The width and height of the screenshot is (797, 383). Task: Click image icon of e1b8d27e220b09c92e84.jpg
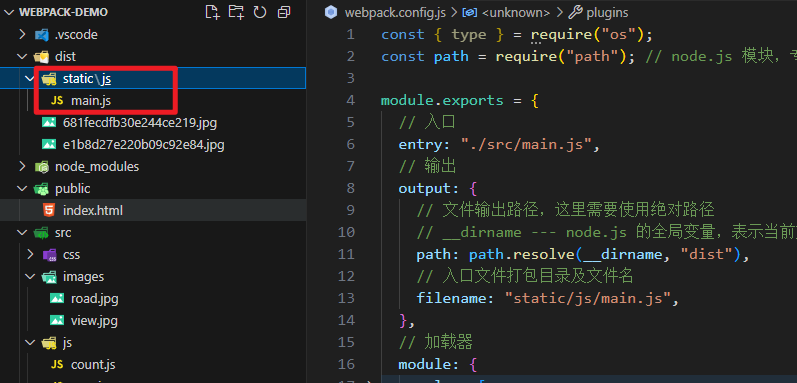pyautogui.click(x=49, y=145)
